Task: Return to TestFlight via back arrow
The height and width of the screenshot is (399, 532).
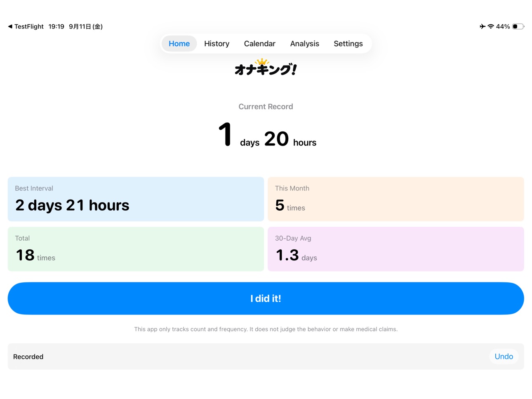Action: pos(26,26)
